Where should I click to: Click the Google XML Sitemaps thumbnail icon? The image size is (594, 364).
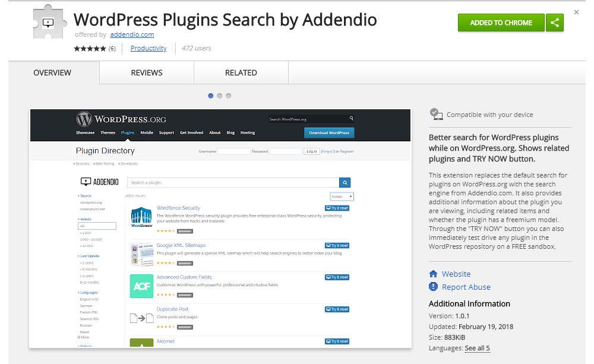tap(141, 255)
